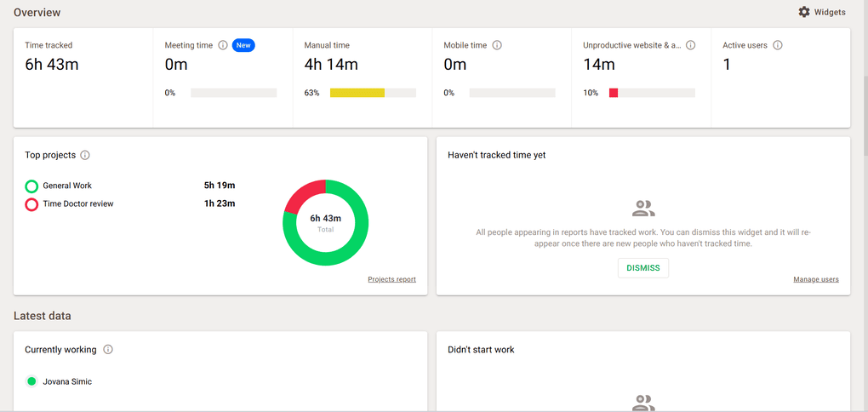The image size is (868, 412).
Task: Click the green General Work ring icon
Action: pyautogui.click(x=31, y=186)
